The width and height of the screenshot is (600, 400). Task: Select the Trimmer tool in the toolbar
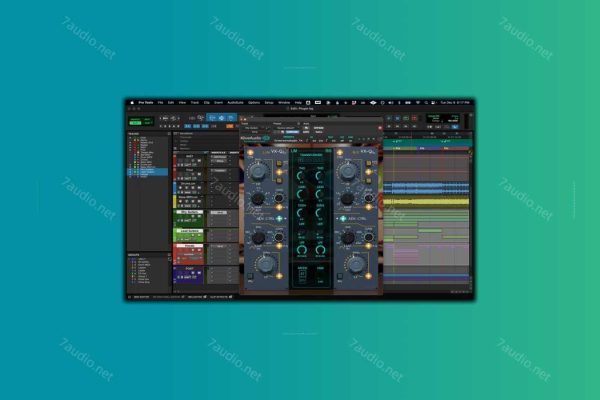tap(213, 118)
